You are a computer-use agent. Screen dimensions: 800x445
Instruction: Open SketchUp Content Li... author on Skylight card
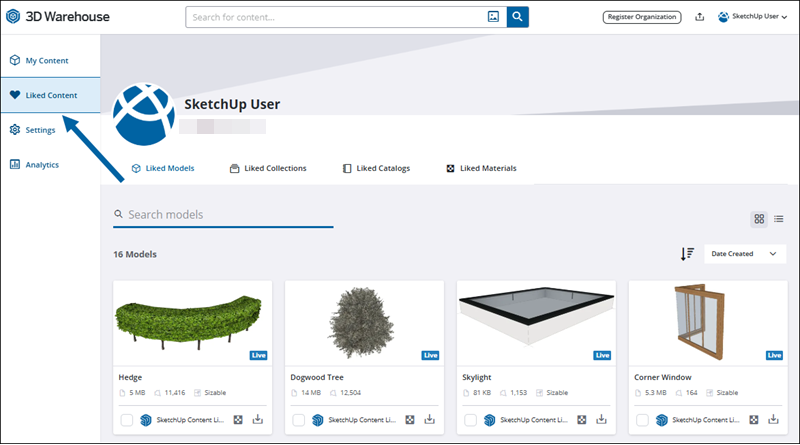pos(534,420)
